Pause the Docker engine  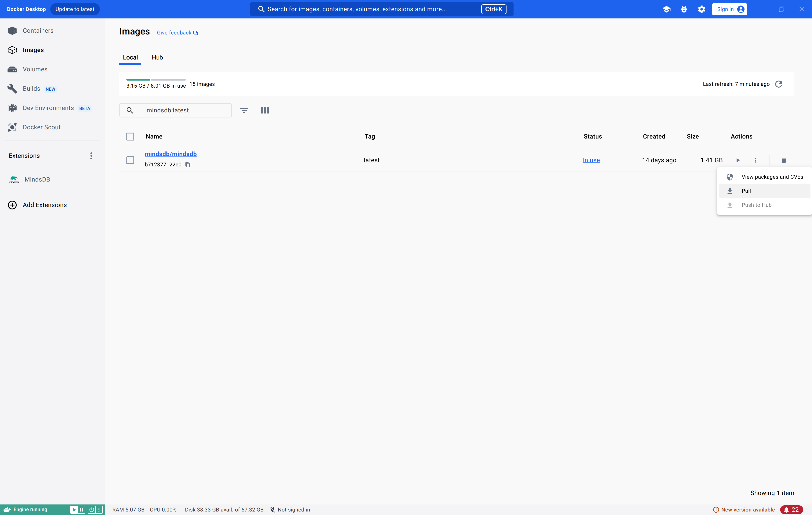point(81,510)
